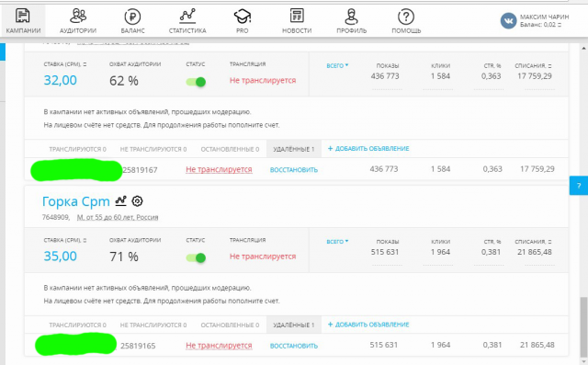This screenshot has height=365, width=588.
Task: Select Остановленные 0 tab in upper campaign
Action: 230,149
